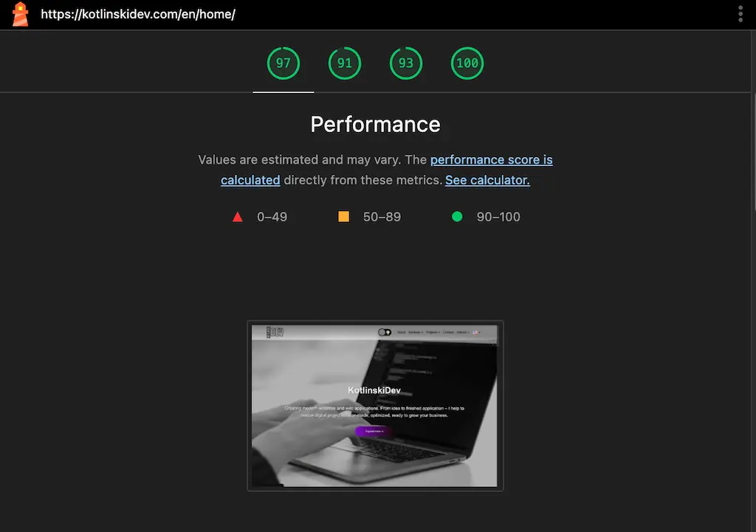The width and height of the screenshot is (756, 532).
Task: Select the 97 Performance score gauge
Action: (x=283, y=63)
